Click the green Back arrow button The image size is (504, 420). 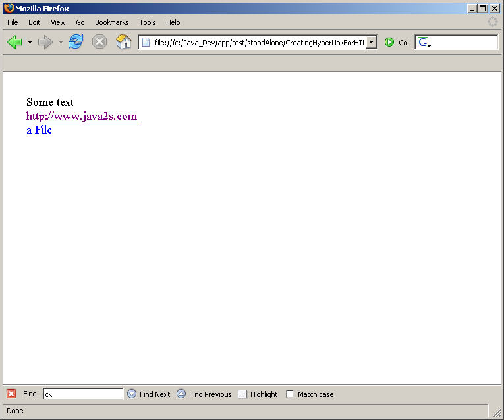pos(14,42)
